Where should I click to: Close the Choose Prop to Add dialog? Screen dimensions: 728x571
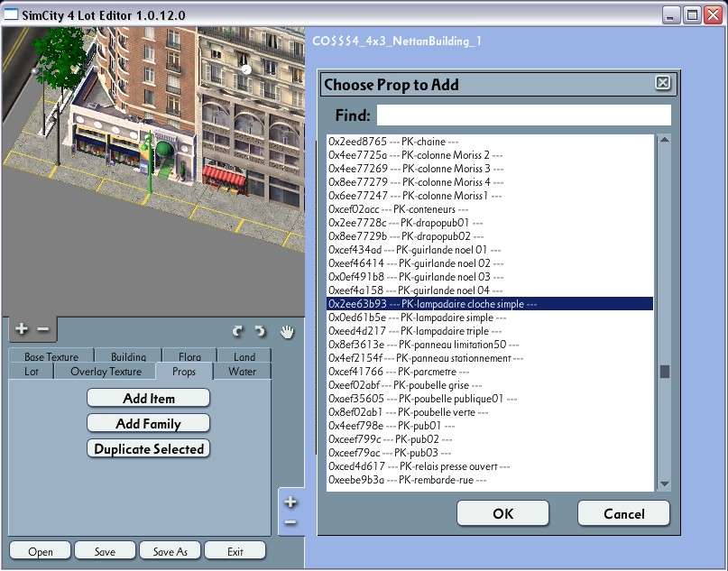click(662, 83)
